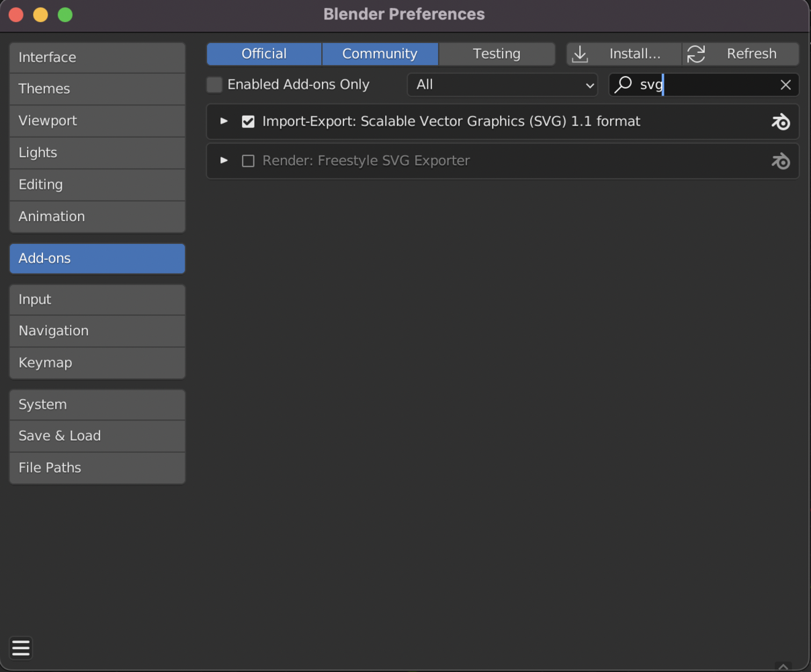Select the Add-ons section
This screenshot has height=672, width=811.
[97, 259]
